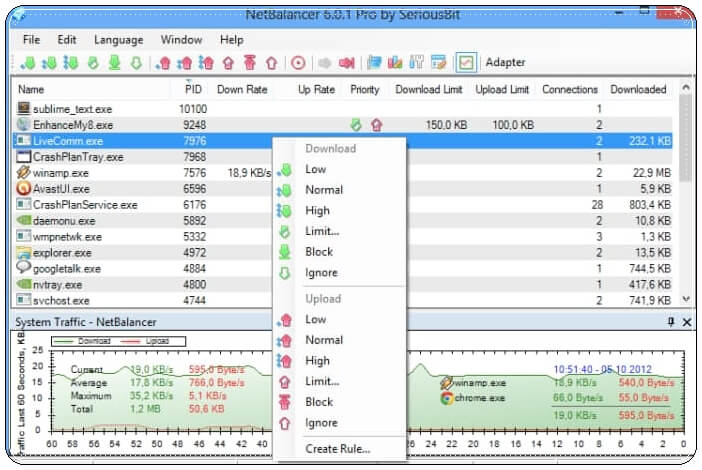This screenshot has height=470, width=702.
Task: Open the Window menu
Action: (181, 40)
